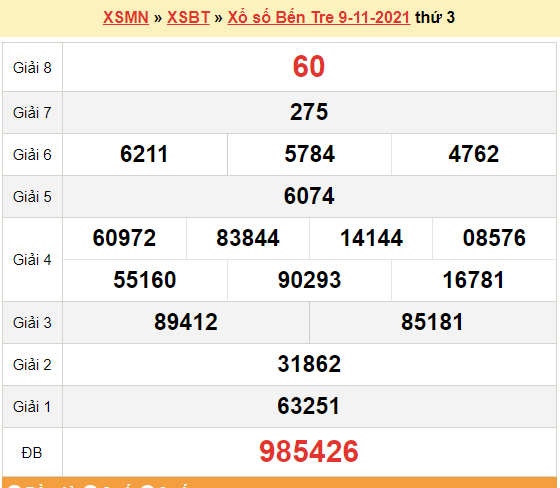Select the Giải 8 result 60
This screenshot has width=560, height=488.
click(x=309, y=66)
